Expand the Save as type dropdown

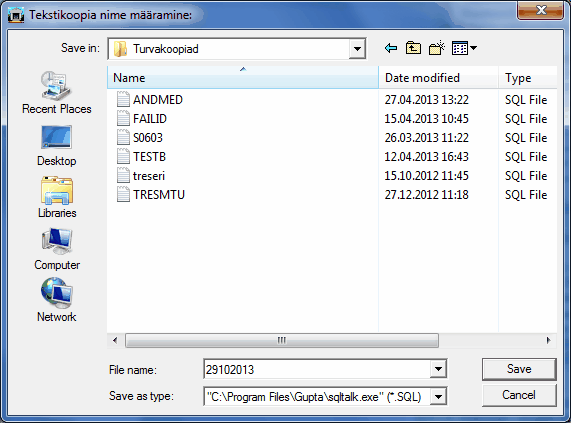(438, 396)
